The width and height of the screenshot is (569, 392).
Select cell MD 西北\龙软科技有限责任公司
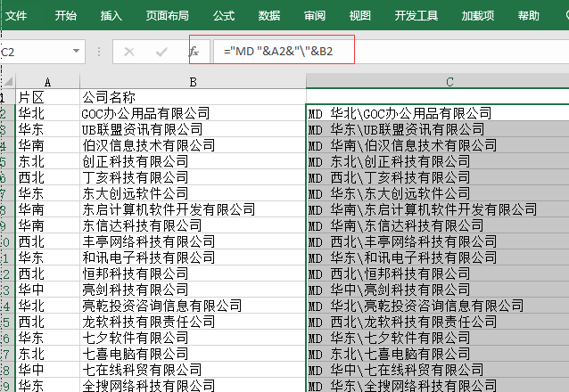tap(438, 322)
